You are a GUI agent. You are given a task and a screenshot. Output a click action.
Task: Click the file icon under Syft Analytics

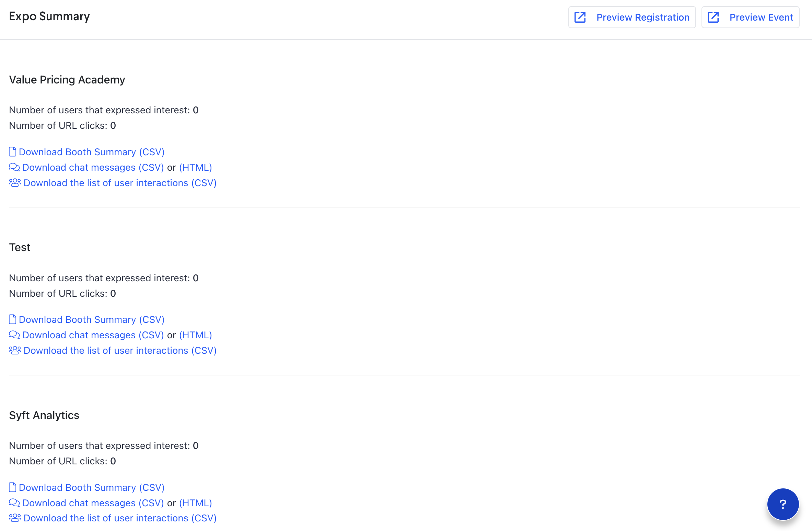tap(13, 487)
